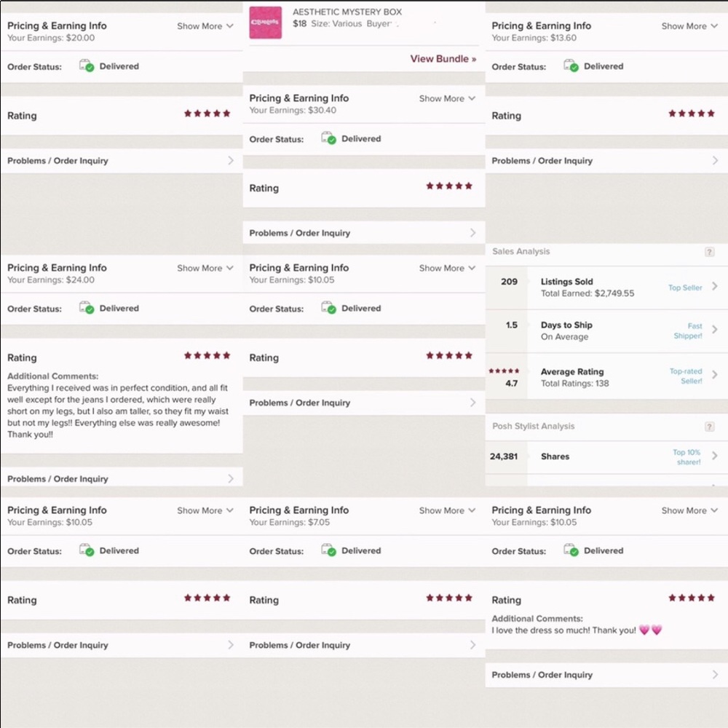Click the Posh Stylist Analysis help icon

(x=709, y=427)
